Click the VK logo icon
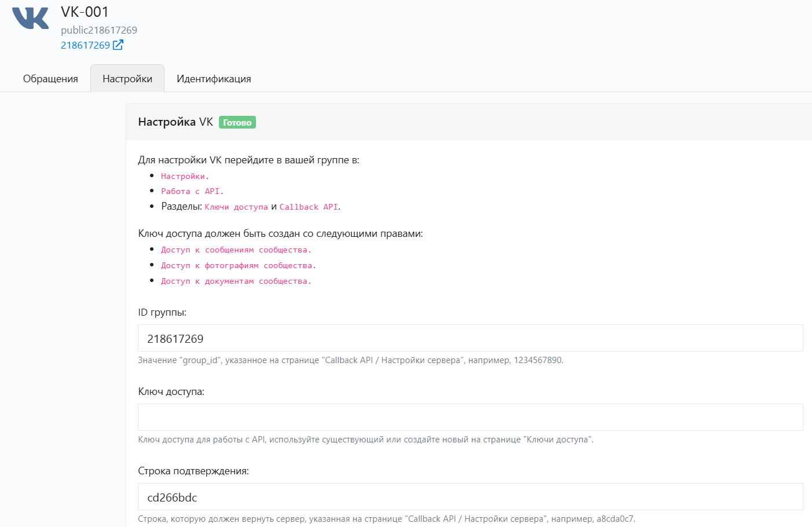 point(31,18)
